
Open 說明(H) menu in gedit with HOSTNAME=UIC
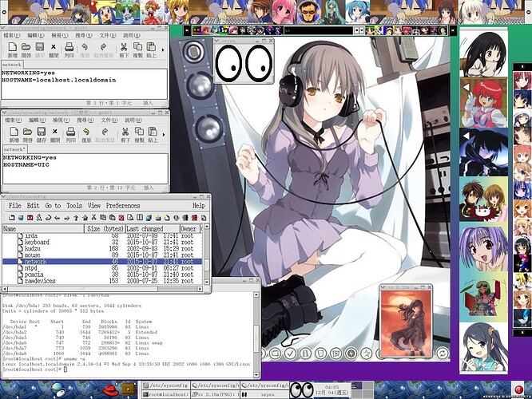click(133, 120)
